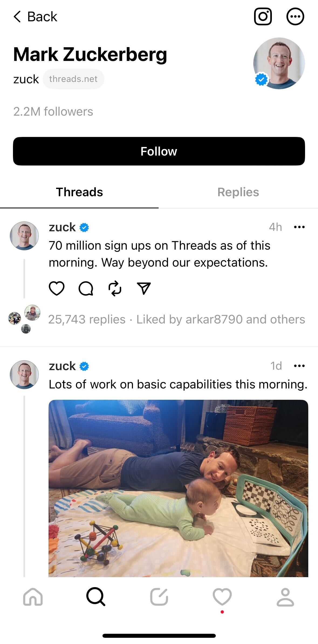This screenshot has width=318, height=644.
Task: Go to the Home feed tab
Action: [33, 597]
